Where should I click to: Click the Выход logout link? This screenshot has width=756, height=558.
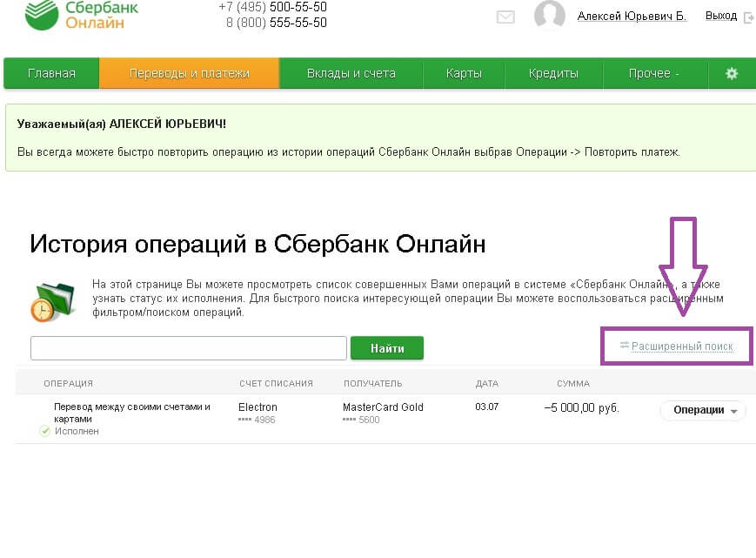(720, 17)
